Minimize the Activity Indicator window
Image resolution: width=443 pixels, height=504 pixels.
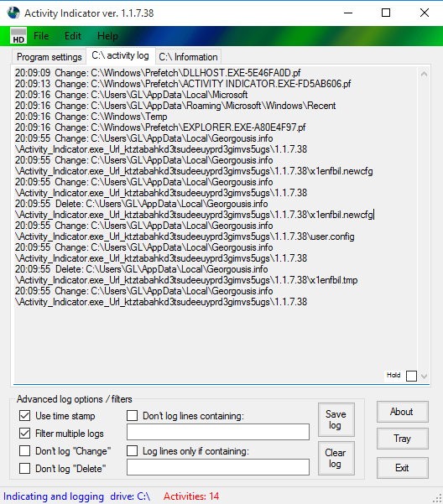348,13
